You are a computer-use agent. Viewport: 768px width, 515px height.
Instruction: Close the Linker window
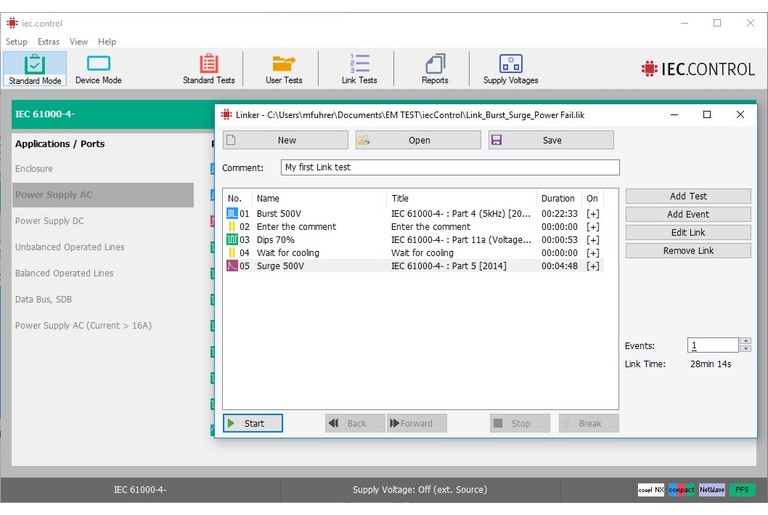pos(740,115)
